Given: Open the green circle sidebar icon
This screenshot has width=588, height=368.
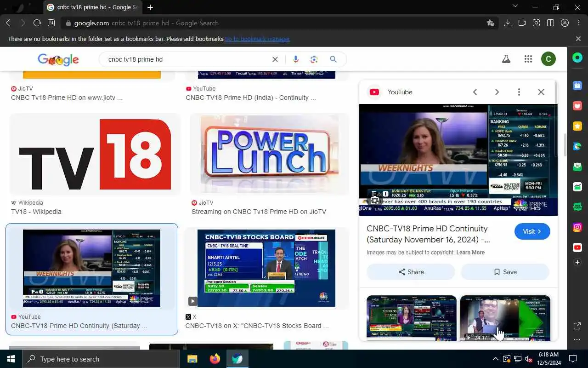Looking at the screenshot, I should [577, 58].
